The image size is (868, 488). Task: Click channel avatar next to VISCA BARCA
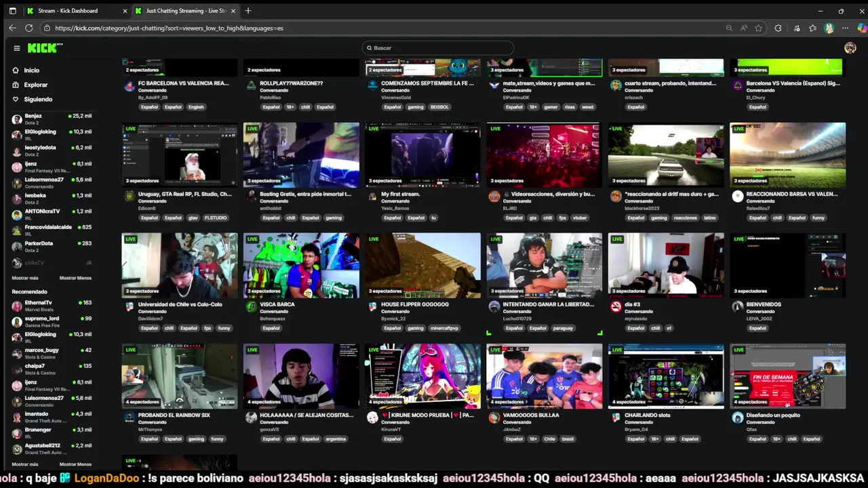251,307
